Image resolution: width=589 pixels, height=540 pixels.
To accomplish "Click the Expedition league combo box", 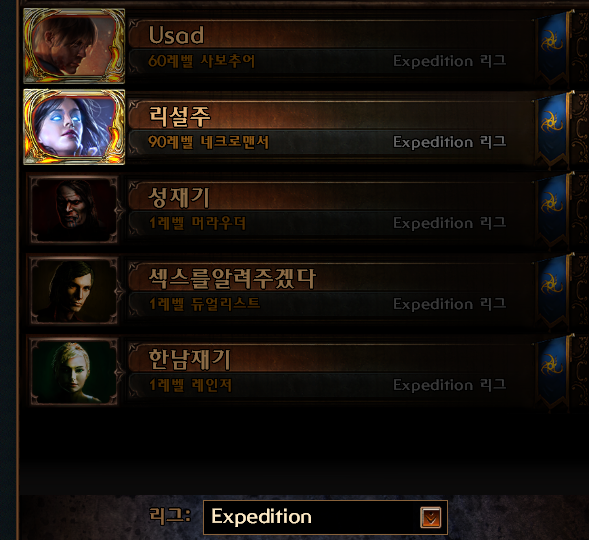I will coord(325,517).
